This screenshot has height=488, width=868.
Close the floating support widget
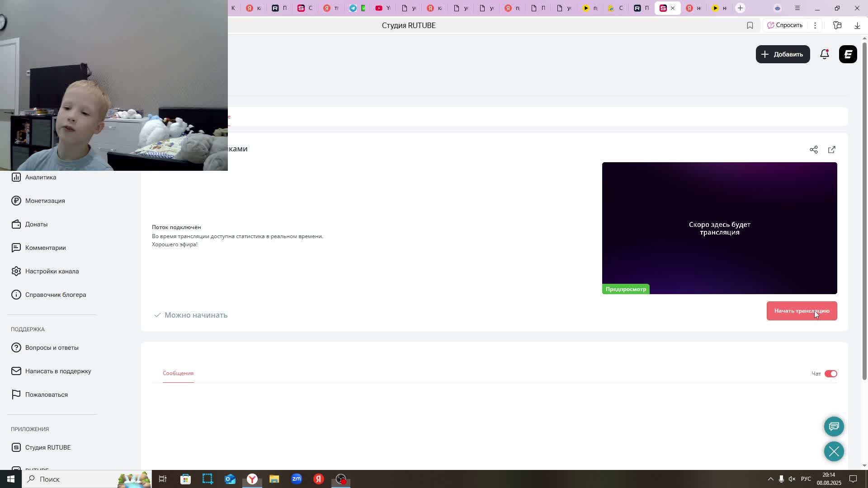834,451
